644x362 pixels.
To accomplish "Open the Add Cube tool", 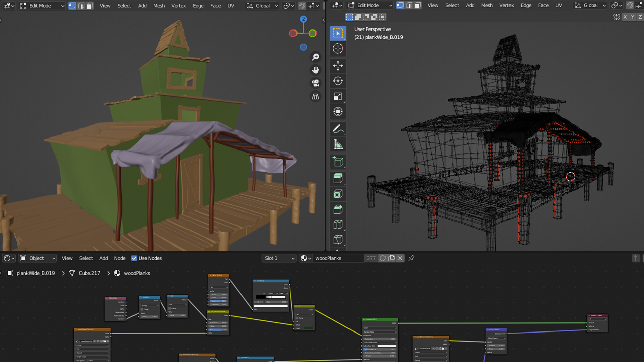I will click(x=338, y=161).
